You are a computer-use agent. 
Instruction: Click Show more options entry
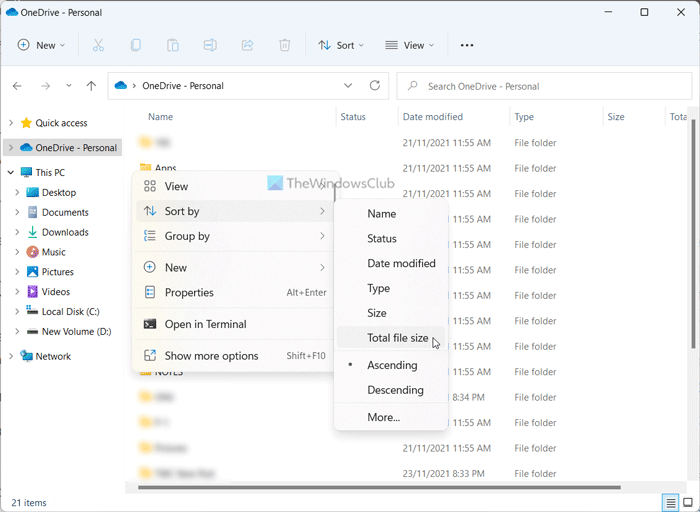(x=211, y=355)
